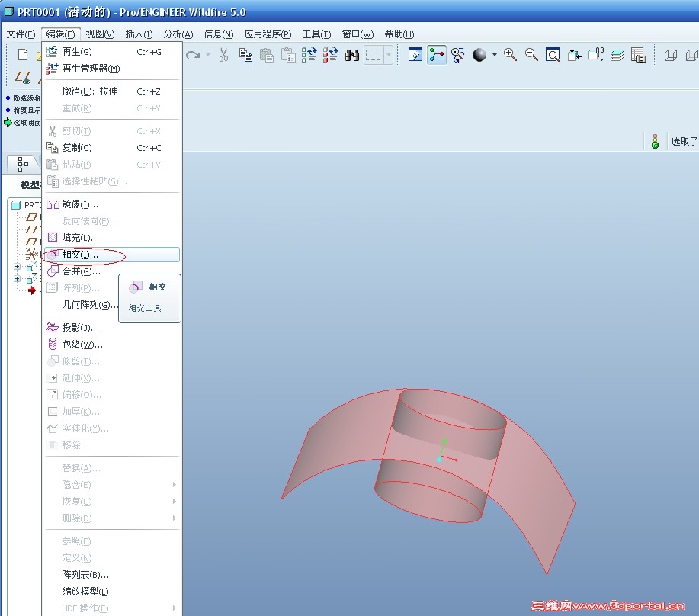This screenshot has width=699, height=616.
Task: Open the appearance gallery dropdown arrow
Action: pos(495,55)
